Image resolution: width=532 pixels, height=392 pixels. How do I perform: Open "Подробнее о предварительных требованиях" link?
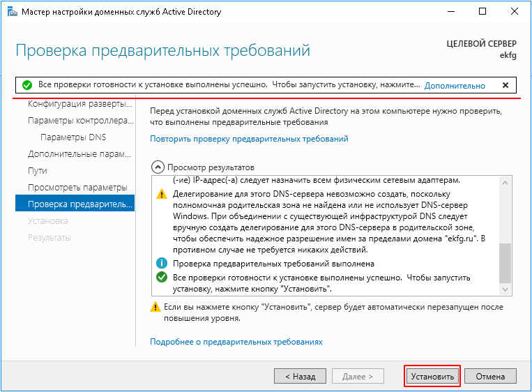(x=236, y=342)
